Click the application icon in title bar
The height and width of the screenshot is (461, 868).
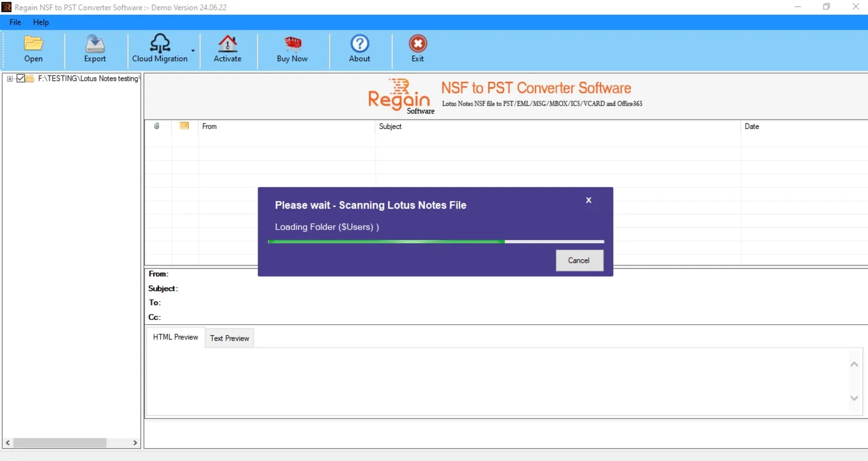pyautogui.click(x=7, y=7)
